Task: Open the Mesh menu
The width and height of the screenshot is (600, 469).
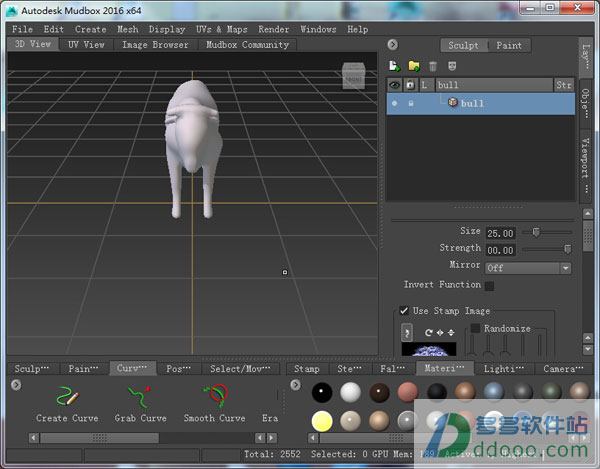Action: click(x=127, y=29)
